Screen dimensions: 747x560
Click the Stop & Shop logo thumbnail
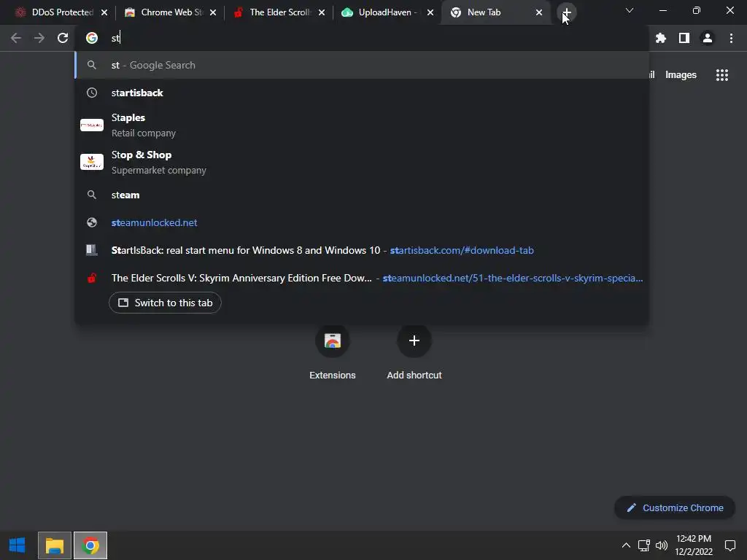tap(92, 162)
